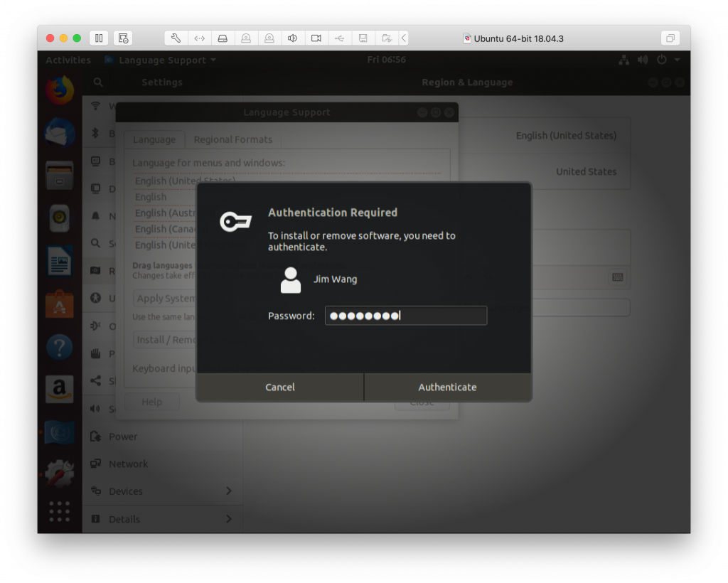Open the wrench settings icon
Viewport: 728px width, 583px height.
coord(176,38)
